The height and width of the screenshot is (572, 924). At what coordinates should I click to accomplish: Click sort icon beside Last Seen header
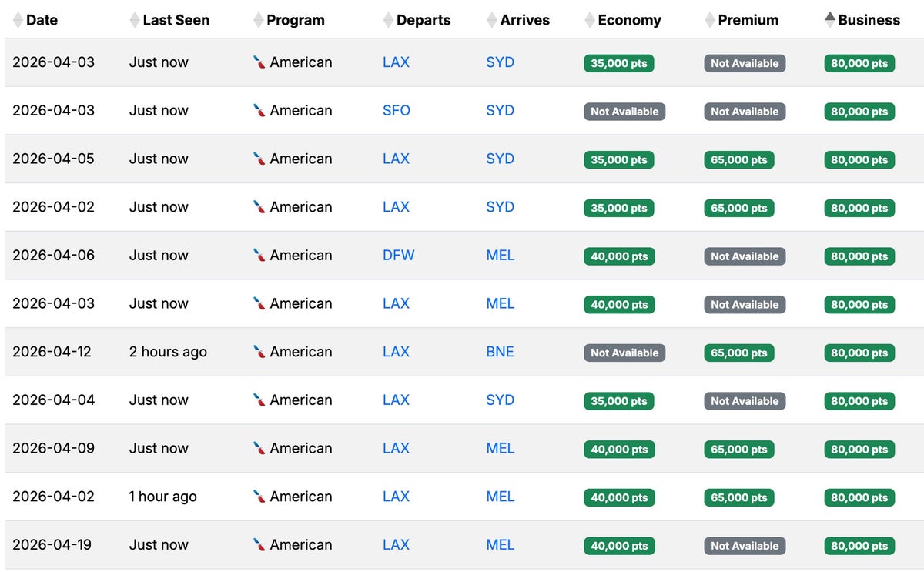(x=135, y=20)
